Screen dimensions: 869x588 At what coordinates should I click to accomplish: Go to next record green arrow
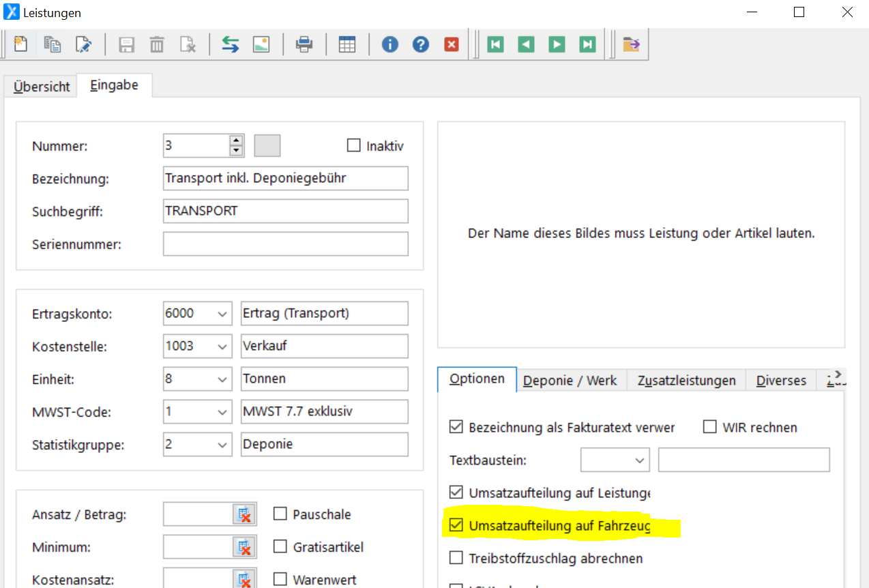[x=557, y=45]
